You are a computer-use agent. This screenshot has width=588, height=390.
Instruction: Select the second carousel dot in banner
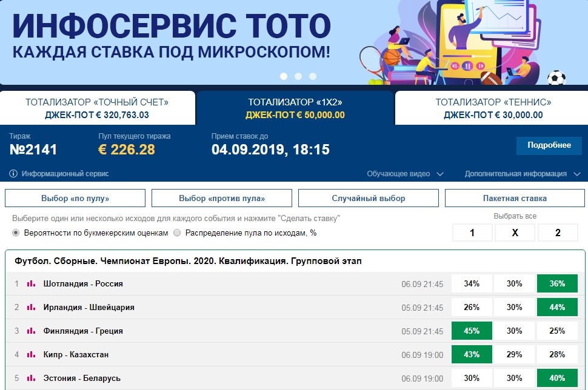click(298, 76)
